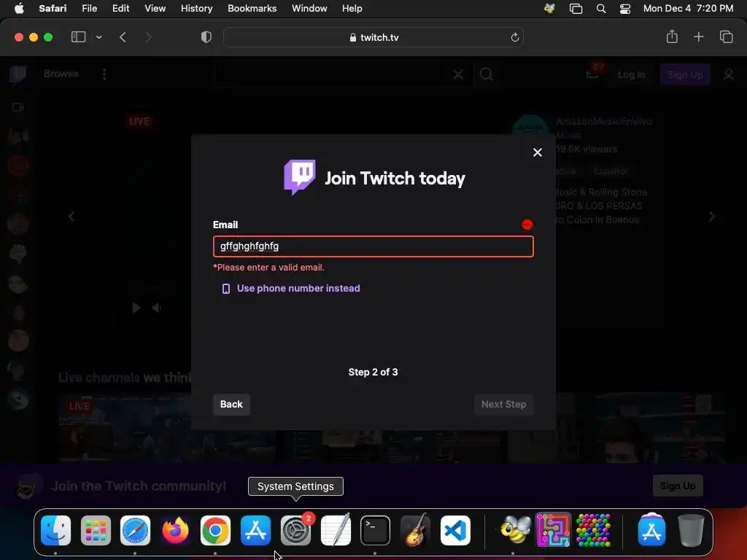The height and width of the screenshot is (560, 747).
Task: Open Firefox from the Dock
Action: 175,530
